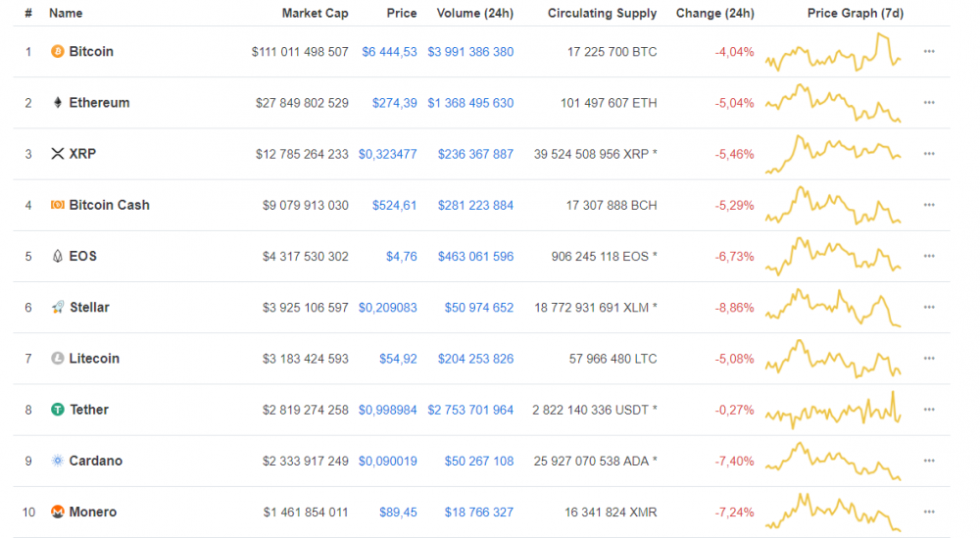View the Stellar 7-day price sparkline
Viewport: 980px width, 538px height.
point(833,308)
